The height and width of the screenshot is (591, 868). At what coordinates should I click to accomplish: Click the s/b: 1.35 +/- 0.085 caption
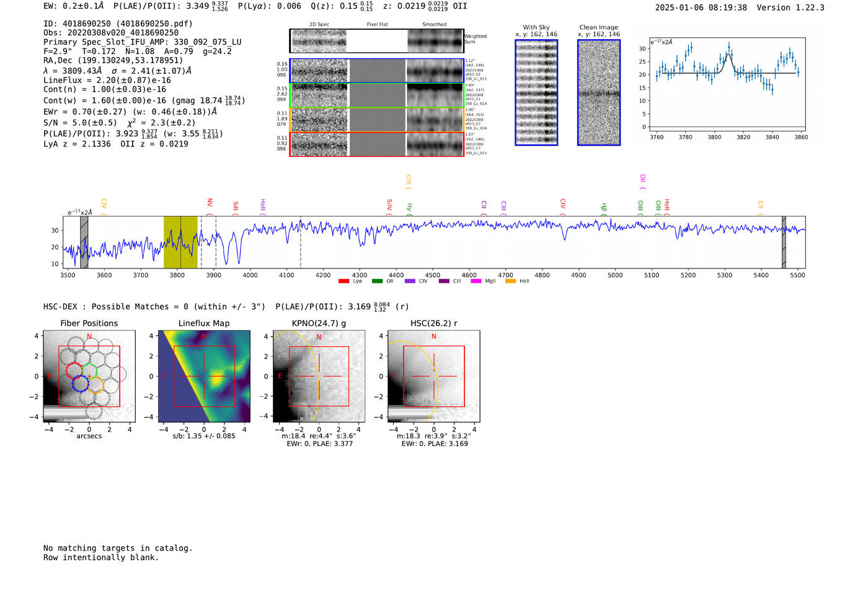coord(204,436)
